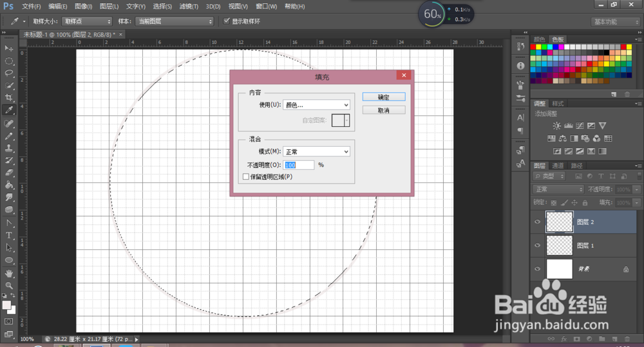Select the 图层 1 layer thumbnail
The height and width of the screenshot is (347, 644).
point(559,245)
